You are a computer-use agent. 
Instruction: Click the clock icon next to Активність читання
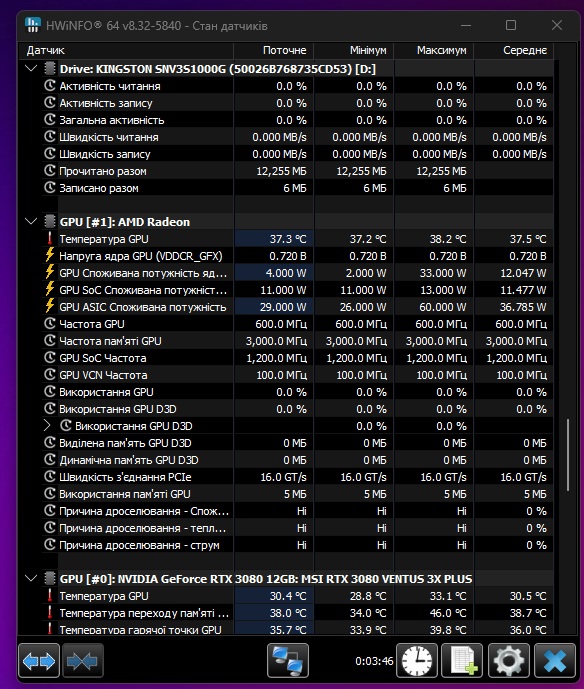pos(50,85)
